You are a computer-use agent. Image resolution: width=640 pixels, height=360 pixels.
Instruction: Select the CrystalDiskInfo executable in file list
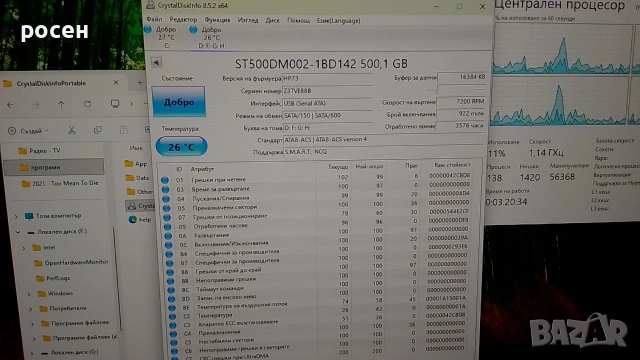pyautogui.click(x=140, y=206)
